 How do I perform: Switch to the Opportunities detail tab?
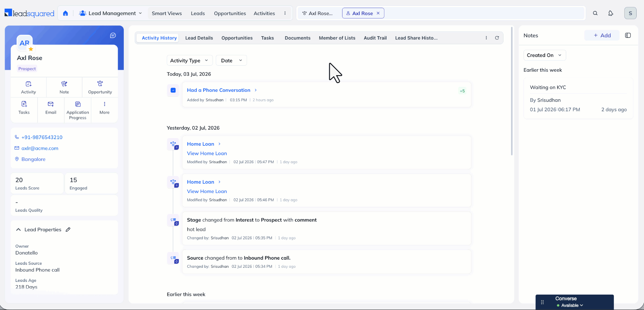(x=237, y=38)
